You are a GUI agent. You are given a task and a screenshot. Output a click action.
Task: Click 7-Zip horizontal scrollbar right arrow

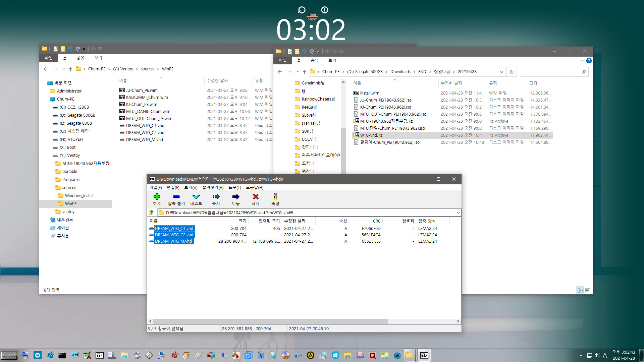tap(458, 321)
